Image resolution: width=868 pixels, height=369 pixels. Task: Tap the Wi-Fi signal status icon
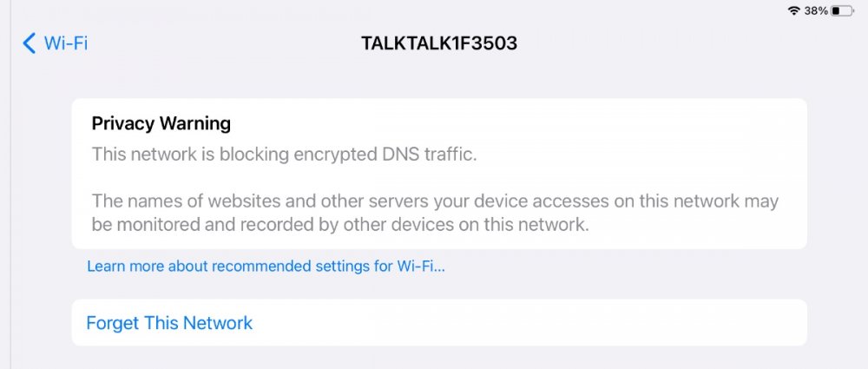[x=793, y=11]
